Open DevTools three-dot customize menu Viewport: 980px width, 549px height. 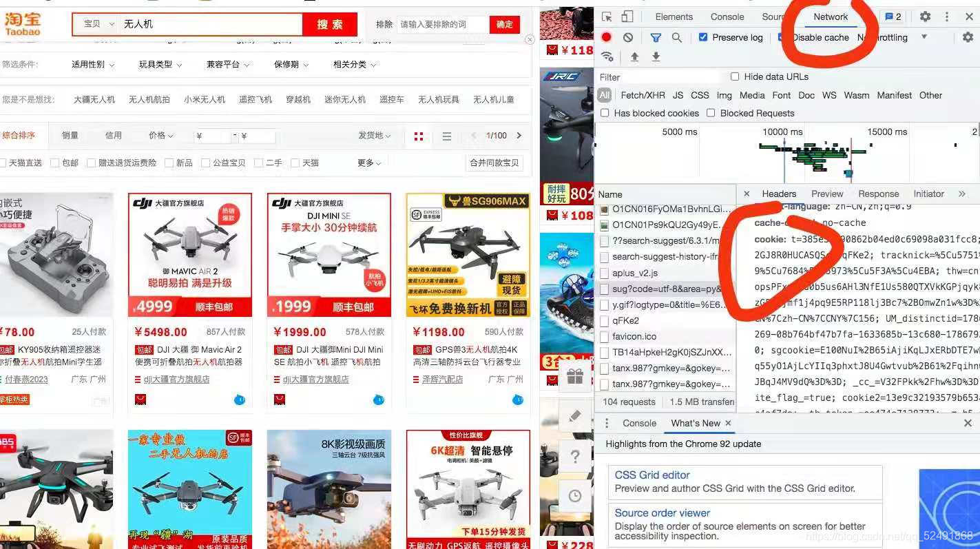point(946,17)
